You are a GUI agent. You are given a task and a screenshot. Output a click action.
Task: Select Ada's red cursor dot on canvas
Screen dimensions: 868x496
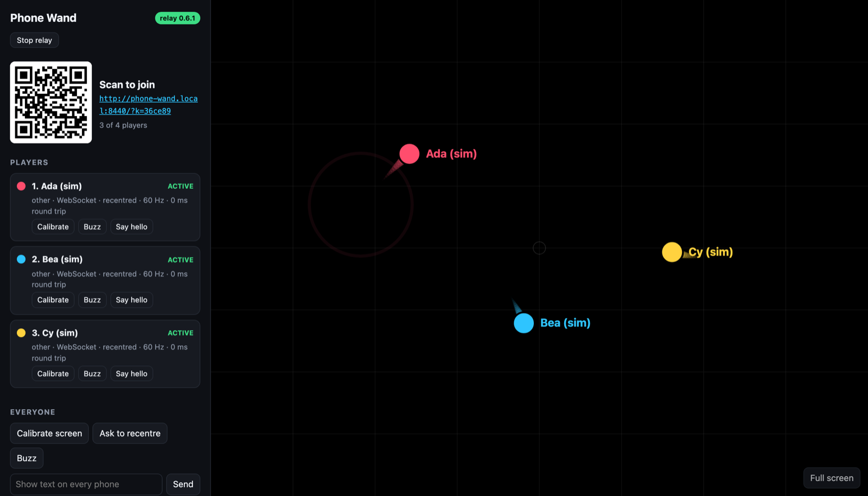(x=410, y=154)
